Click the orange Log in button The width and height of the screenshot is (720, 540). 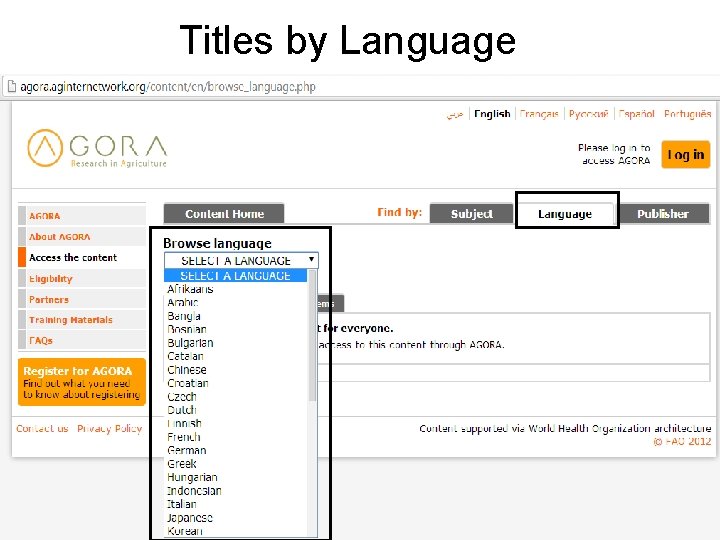(686, 155)
